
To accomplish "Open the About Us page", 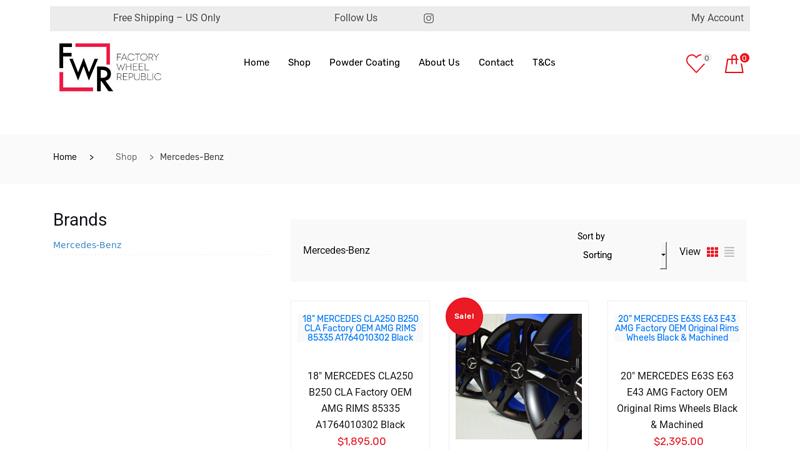I will [x=439, y=62].
